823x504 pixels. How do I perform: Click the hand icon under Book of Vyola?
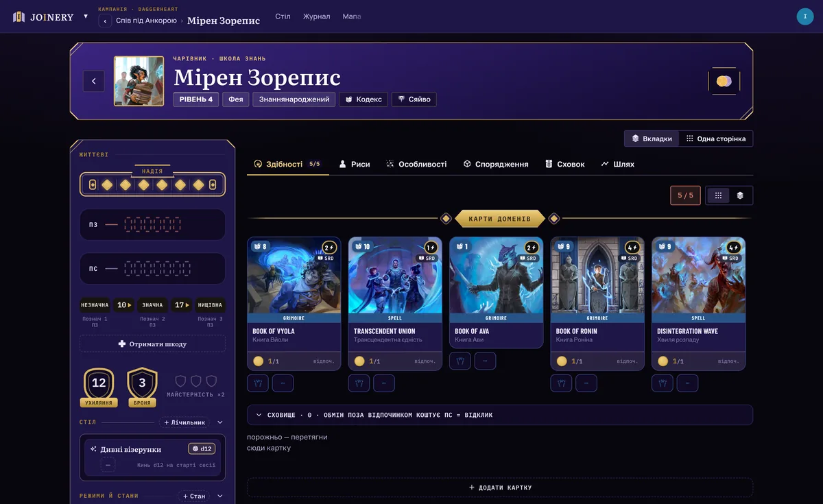click(258, 383)
